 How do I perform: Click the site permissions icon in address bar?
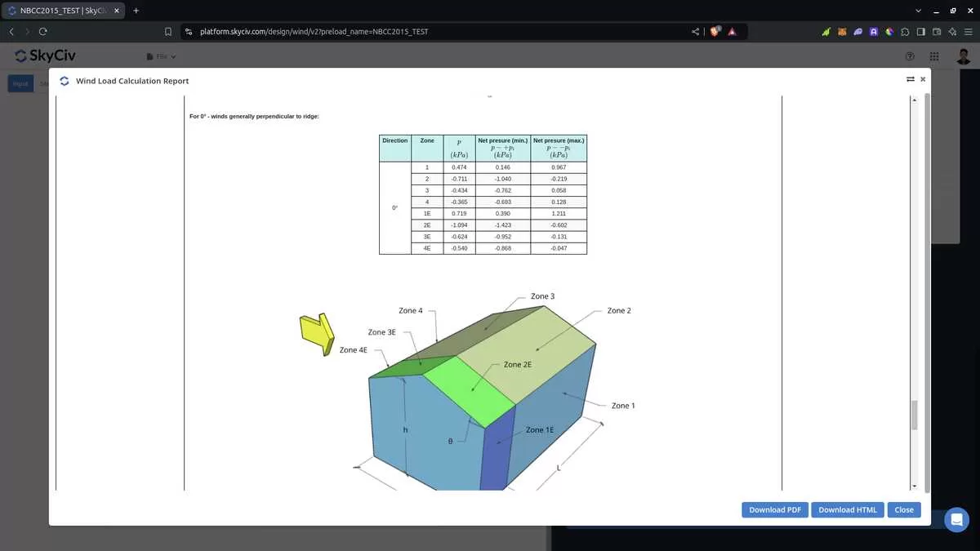(x=187, y=31)
